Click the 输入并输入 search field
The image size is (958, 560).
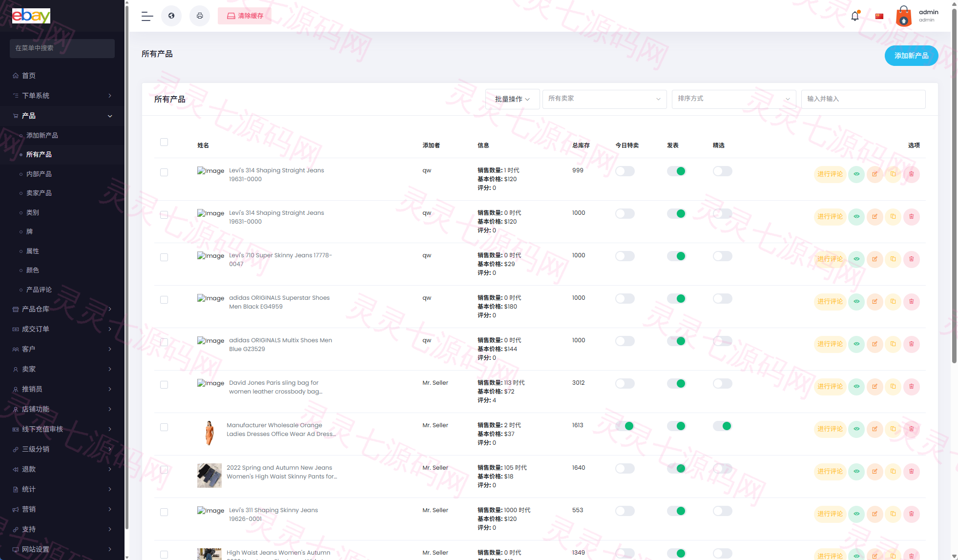(x=863, y=99)
